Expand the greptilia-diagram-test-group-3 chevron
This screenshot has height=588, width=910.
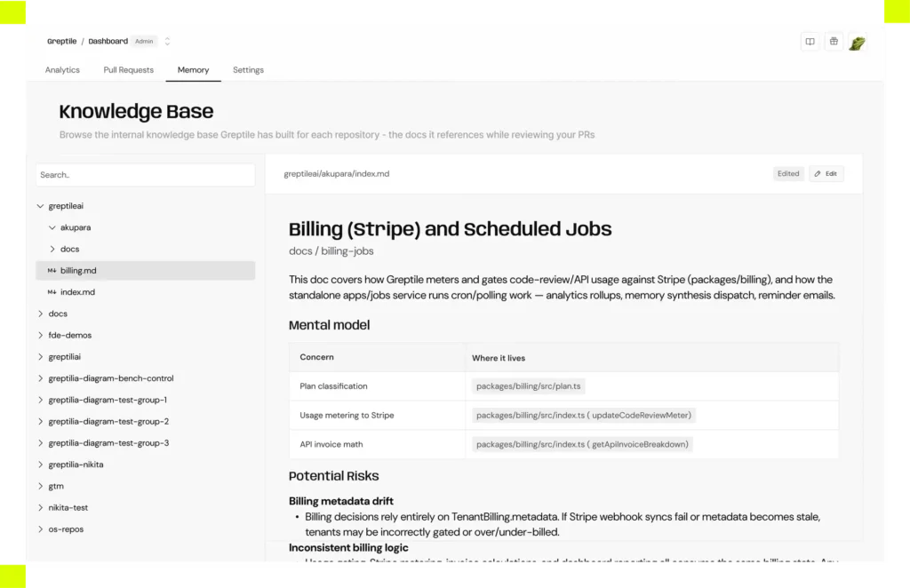40,443
